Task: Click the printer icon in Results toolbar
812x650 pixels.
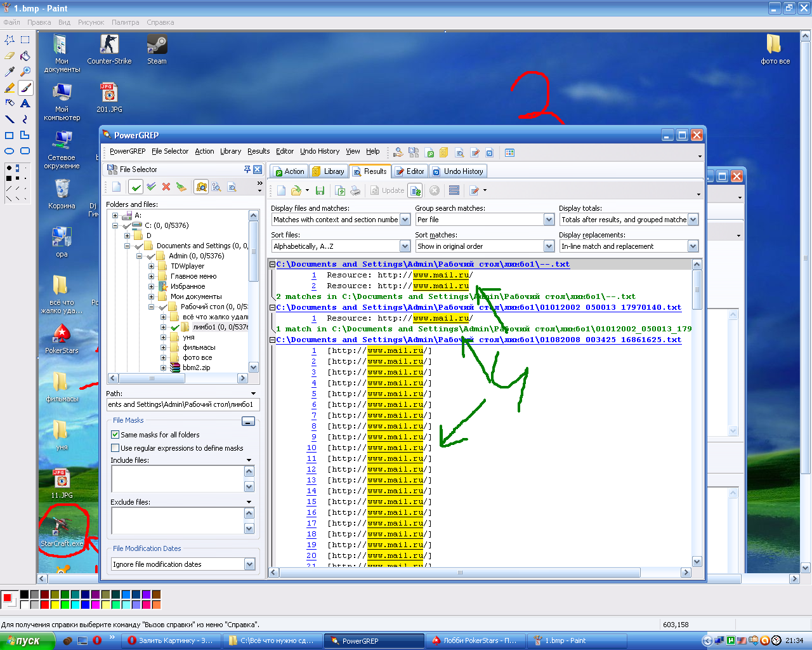Action: [x=355, y=190]
